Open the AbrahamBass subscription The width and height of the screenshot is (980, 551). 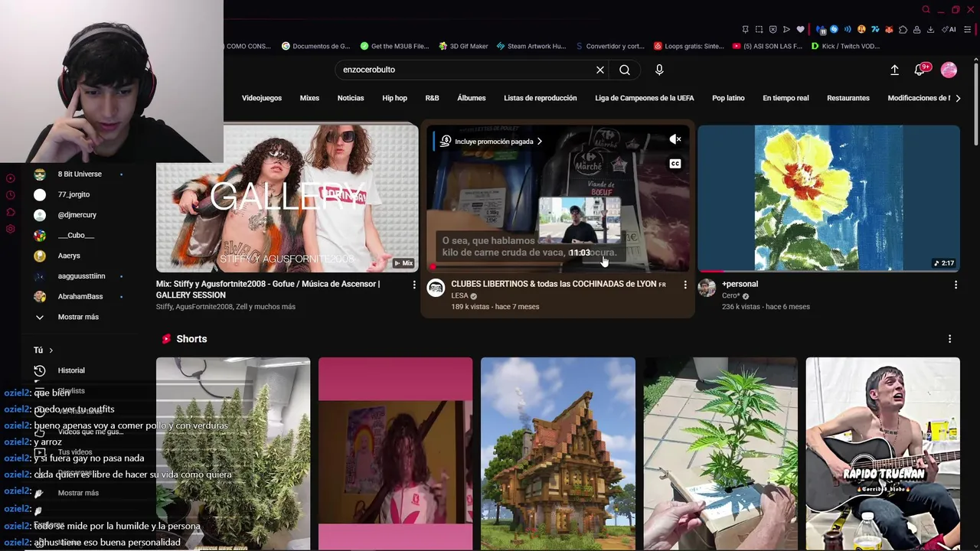click(x=79, y=296)
